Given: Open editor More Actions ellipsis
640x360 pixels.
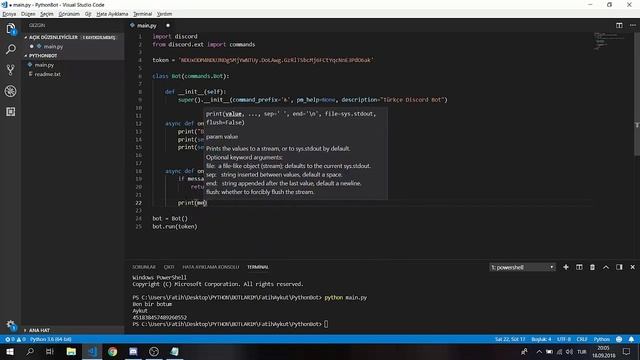Looking at the screenshot, I should 632,25.
